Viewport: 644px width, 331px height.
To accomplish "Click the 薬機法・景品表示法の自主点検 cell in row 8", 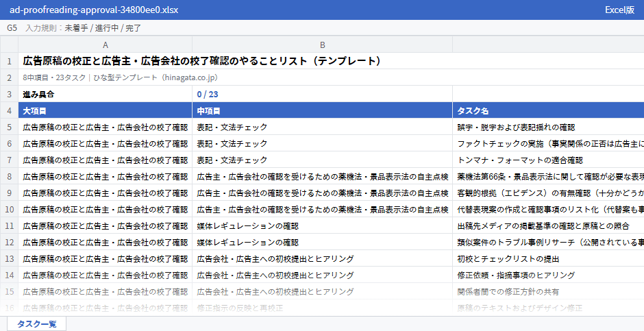I will tap(323, 177).
